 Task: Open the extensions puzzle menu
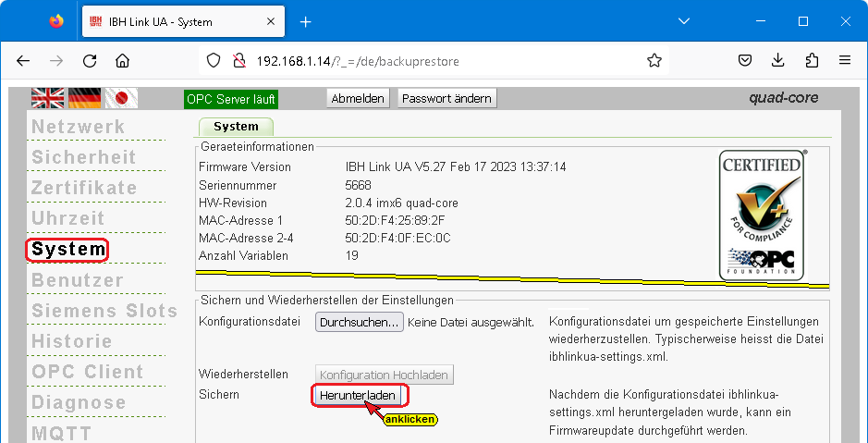(x=812, y=61)
